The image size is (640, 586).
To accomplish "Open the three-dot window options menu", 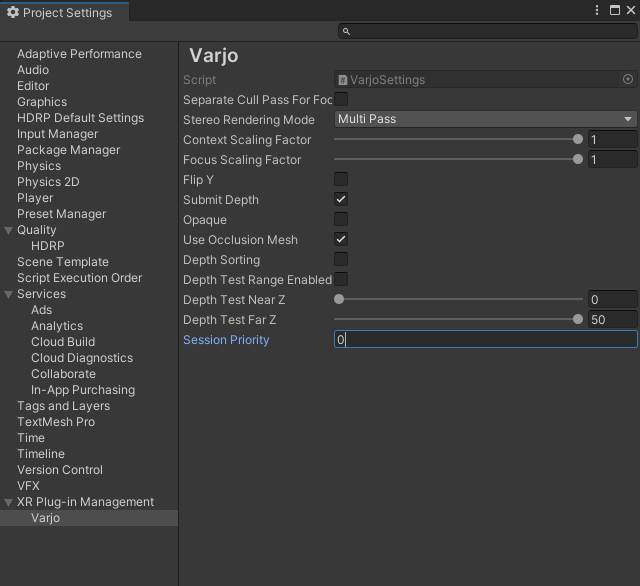I will [597, 10].
